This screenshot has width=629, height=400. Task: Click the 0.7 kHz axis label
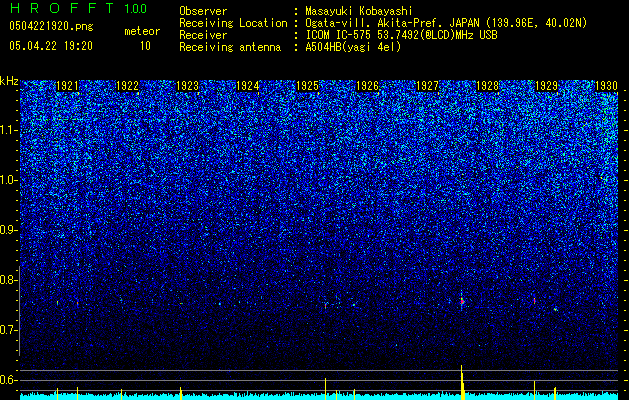pyautogui.click(x=9, y=330)
